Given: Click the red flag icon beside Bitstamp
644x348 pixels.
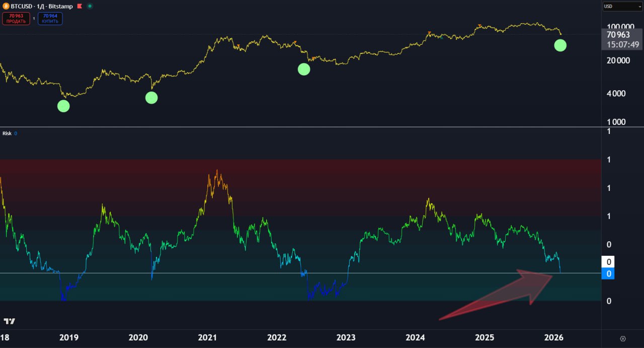Looking at the screenshot, I should pos(78,7).
